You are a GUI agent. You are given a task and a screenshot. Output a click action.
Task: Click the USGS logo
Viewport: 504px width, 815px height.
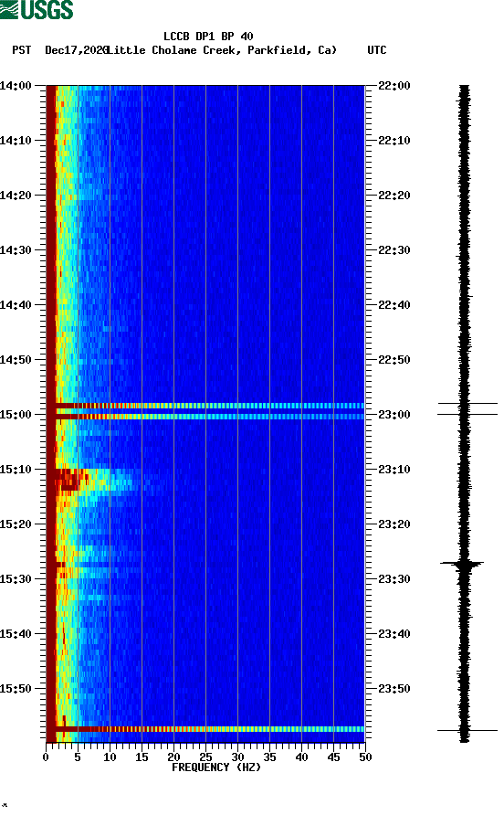point(37,9)
